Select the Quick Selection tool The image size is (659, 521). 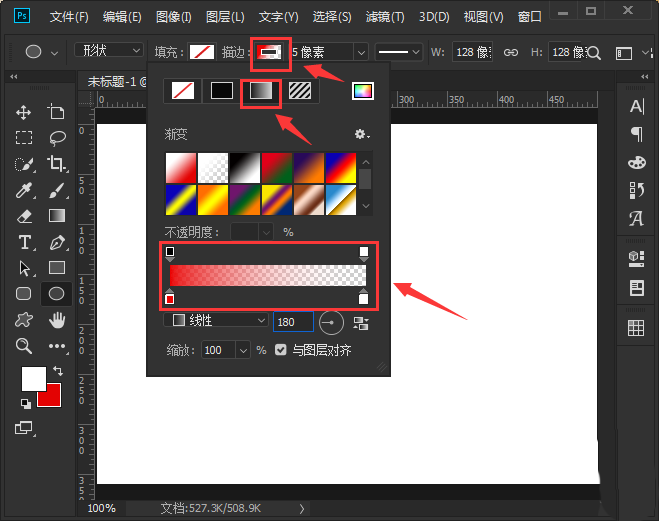[x=24, y=164]
